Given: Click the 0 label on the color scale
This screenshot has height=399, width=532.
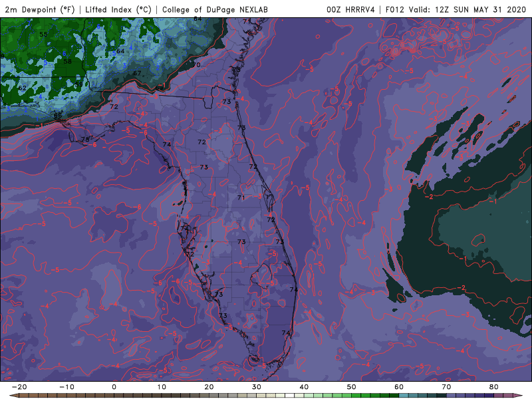Looking at the screenshot, I should (114, 387).
